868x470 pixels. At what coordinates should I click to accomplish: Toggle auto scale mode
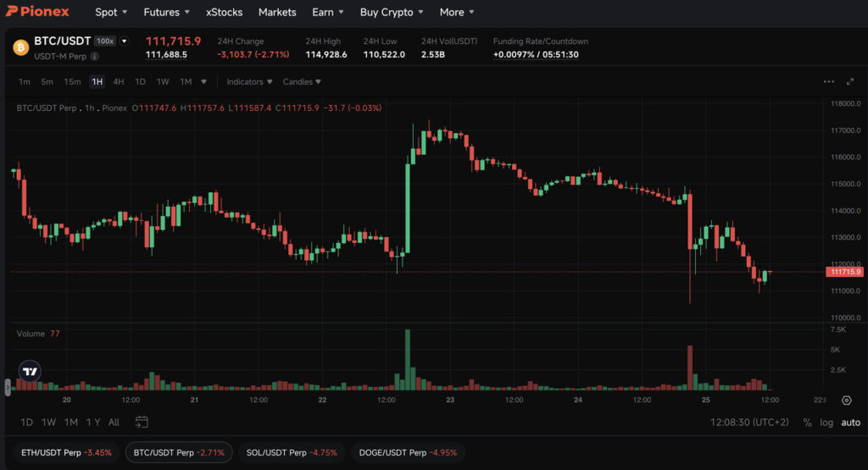coord(851,423)
